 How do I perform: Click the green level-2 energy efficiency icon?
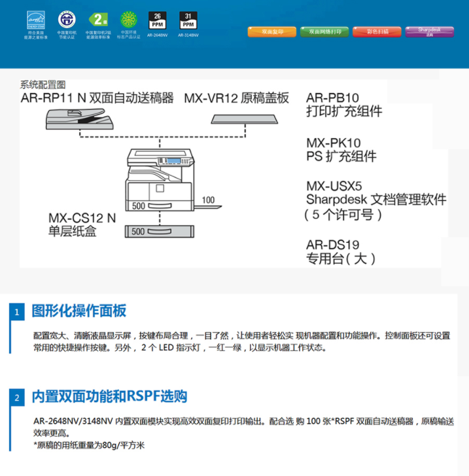98,20
